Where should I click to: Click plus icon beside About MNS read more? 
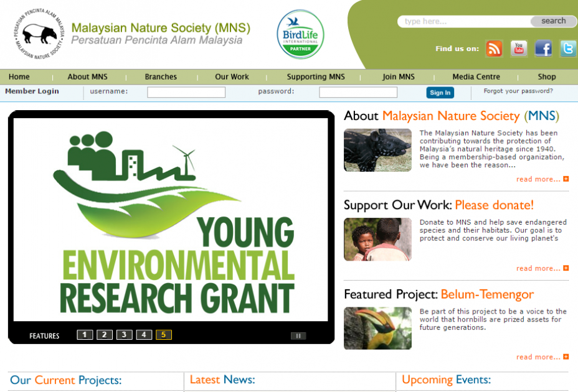[566, 179]
